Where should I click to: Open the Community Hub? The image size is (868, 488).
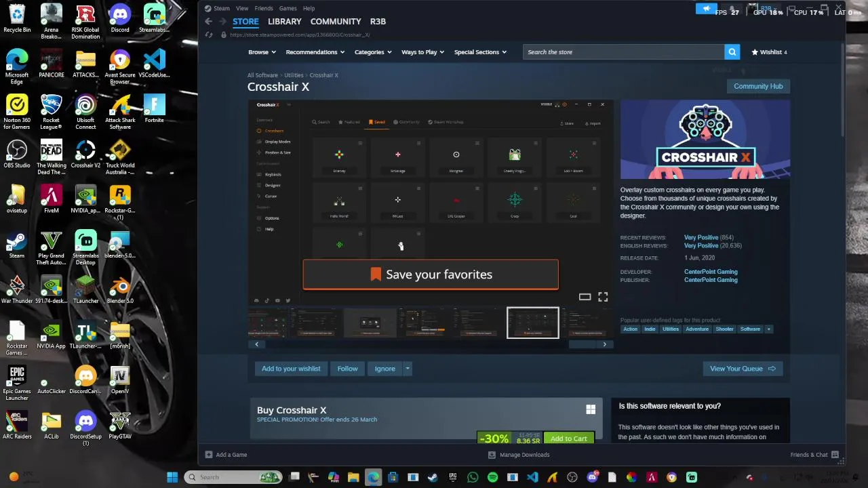pyautogui.click(x=758, y=86)
